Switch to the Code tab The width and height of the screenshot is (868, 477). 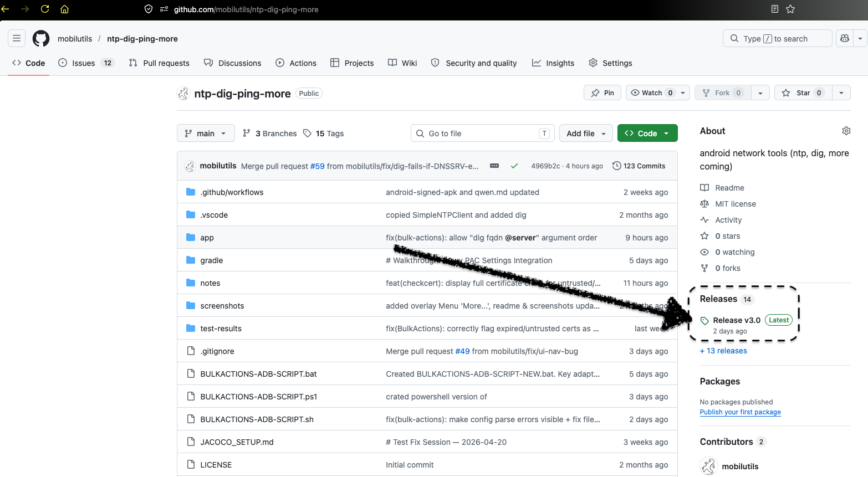click(x=29, y=63)
